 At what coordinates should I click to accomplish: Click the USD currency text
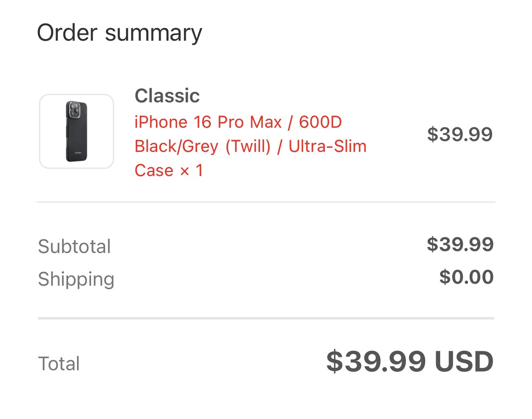click(464, 361)
